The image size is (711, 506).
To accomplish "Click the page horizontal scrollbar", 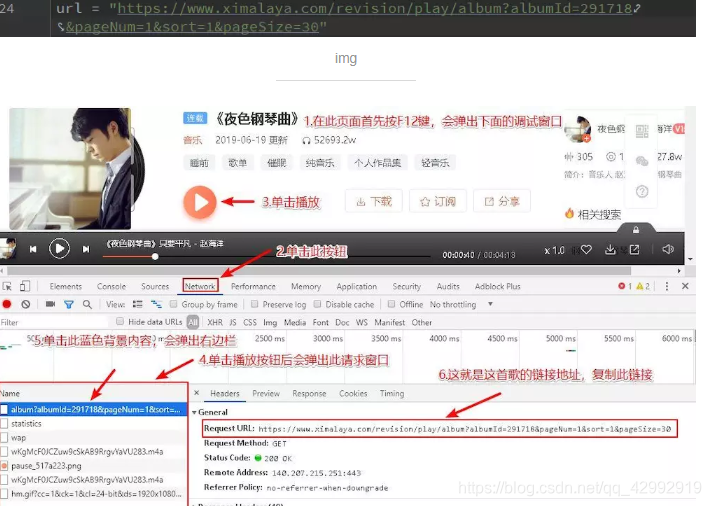I will point(319,271).
